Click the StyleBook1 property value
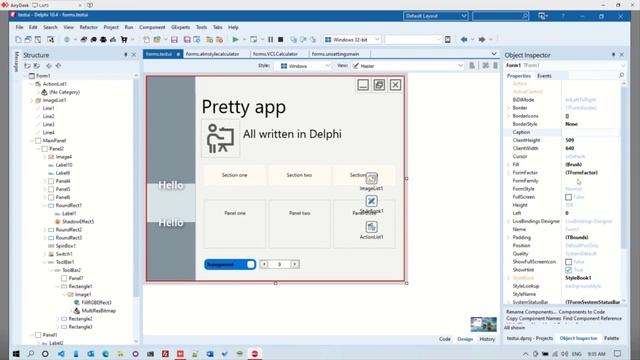Image resolution: width=640 pixels, height=360 pixels. click(578, 278)
